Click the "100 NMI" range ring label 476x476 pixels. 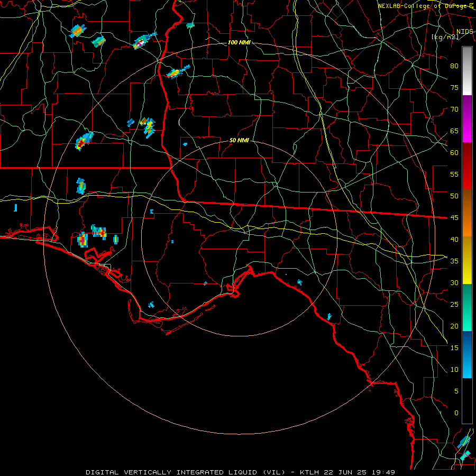[239, 42]
